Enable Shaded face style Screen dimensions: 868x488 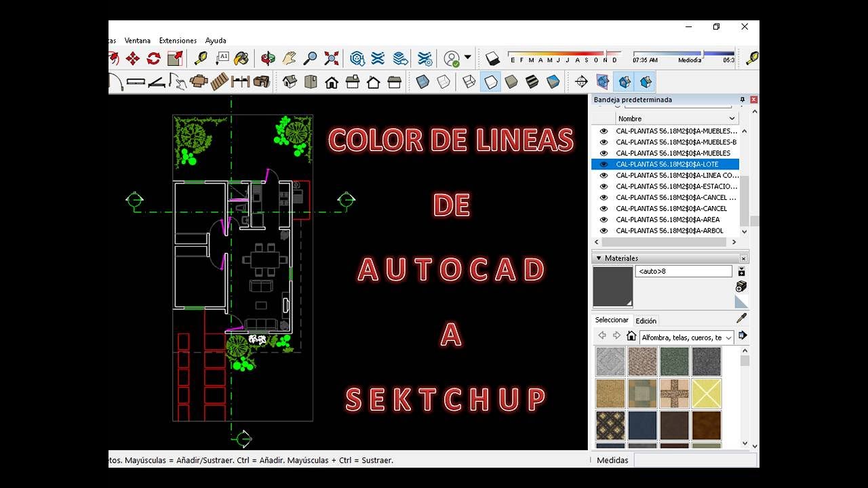[511, 82]
